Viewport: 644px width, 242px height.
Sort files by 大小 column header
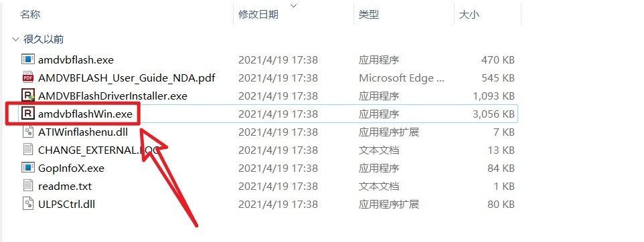tap(469, 15)
